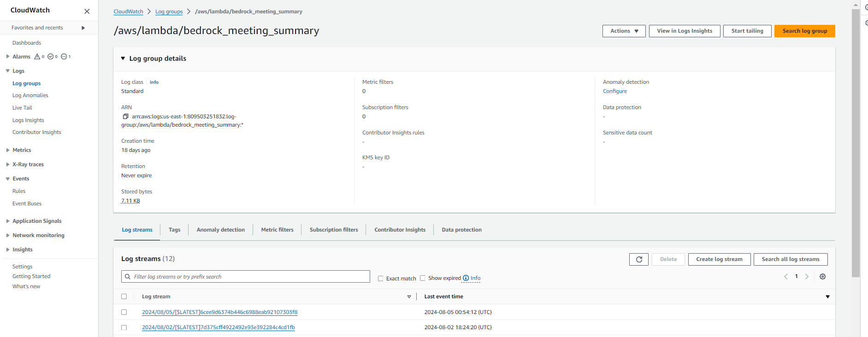The height and width of the screenshot is (337, 868).
Task: Open Live Tail in sidebar
Action: [22, 108]
